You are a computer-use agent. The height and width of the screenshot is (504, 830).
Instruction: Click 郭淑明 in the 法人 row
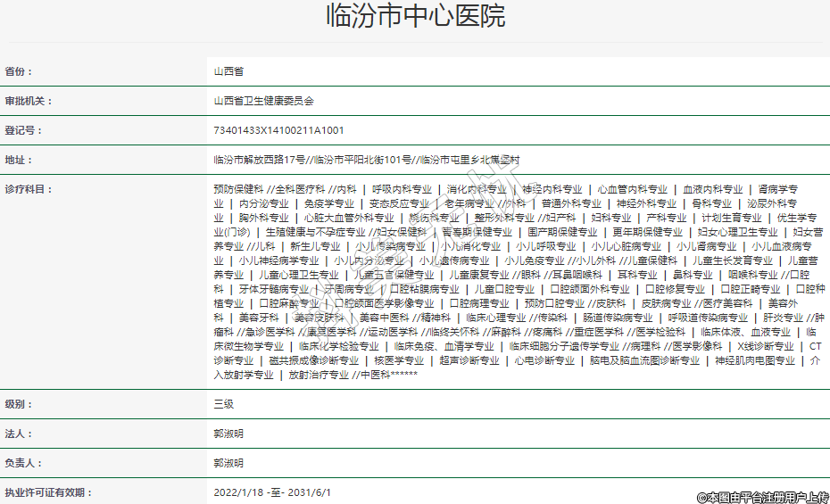pos(228,434)
